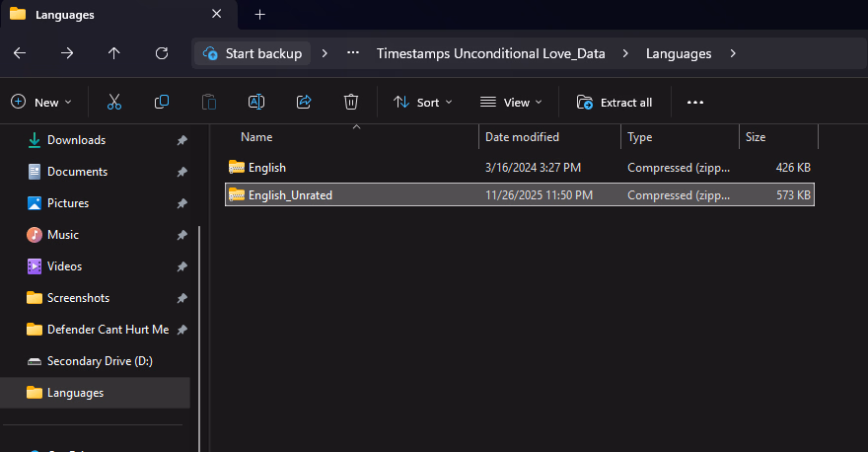868x452 pixels.
Task: Go up one folder level
Action: [x=114, y=53]
